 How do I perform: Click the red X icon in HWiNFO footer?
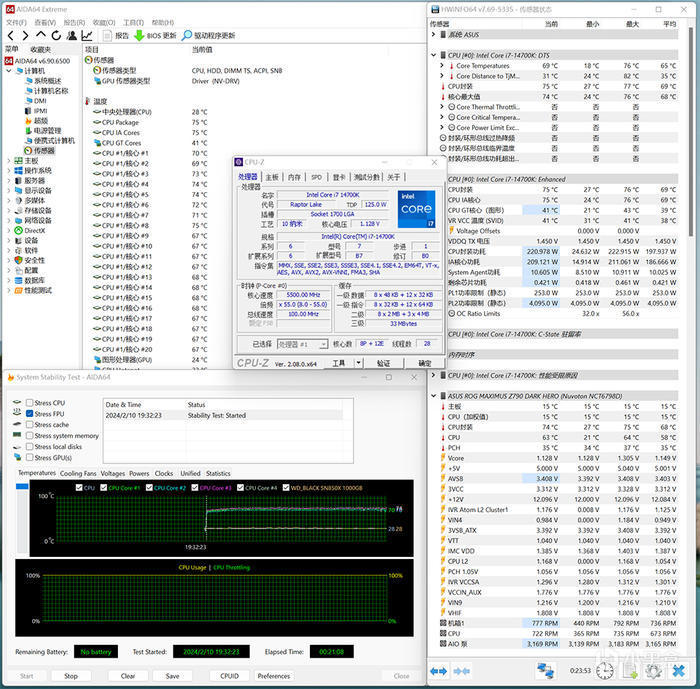(681, 671)
